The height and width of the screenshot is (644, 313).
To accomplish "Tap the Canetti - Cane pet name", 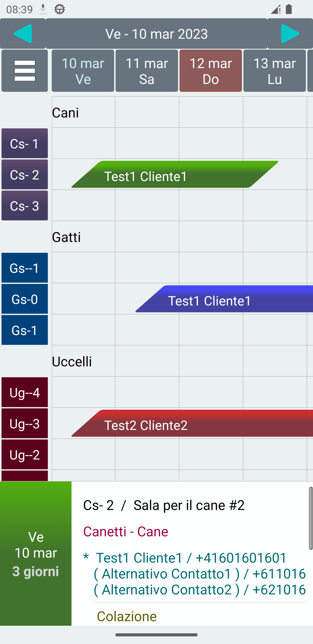I will [126, 532].
